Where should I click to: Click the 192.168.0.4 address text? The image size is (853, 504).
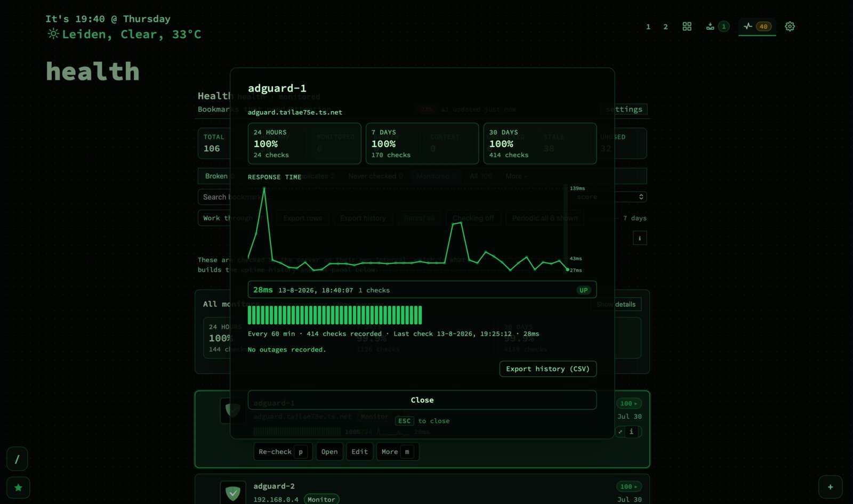click(x=276, y=499)
